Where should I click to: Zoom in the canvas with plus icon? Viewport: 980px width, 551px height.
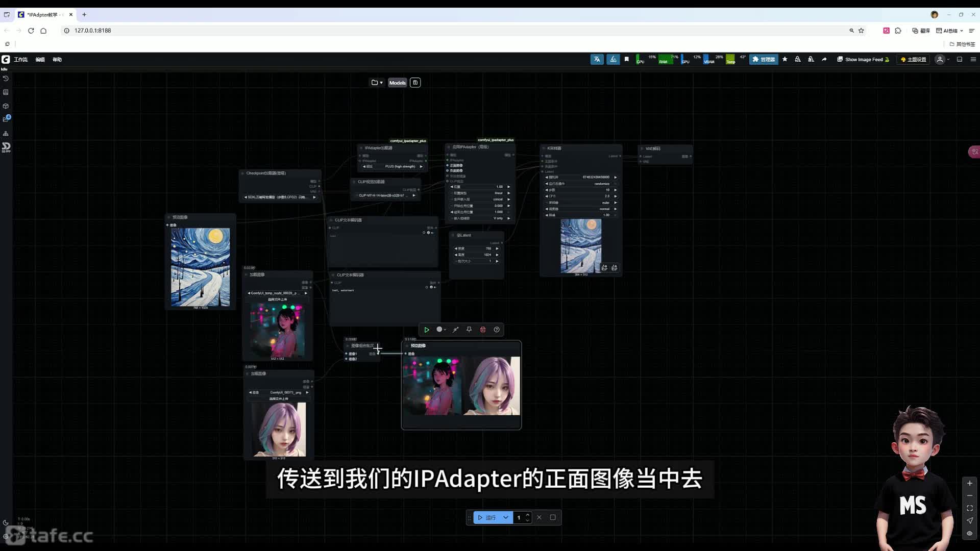click(x=970, y=483)
